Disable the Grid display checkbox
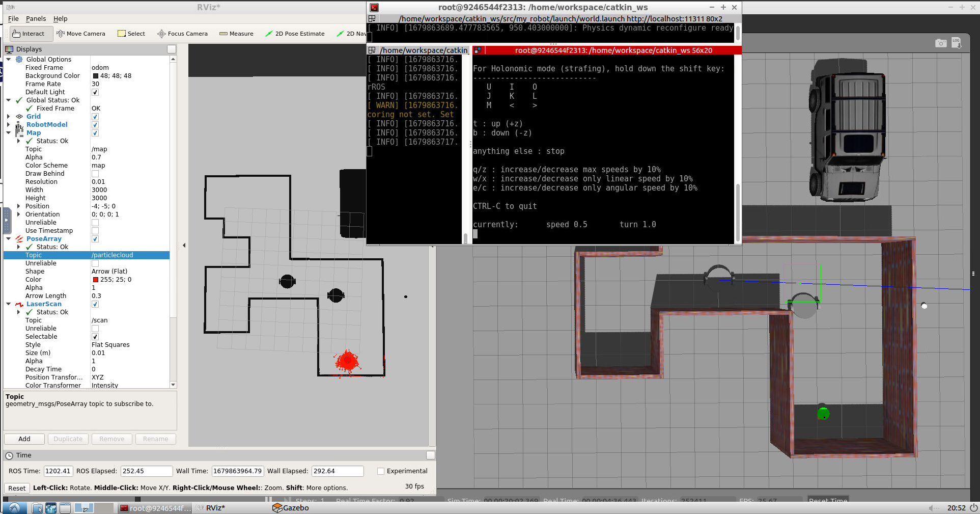980x514 pixels. (x=95, y=117)
